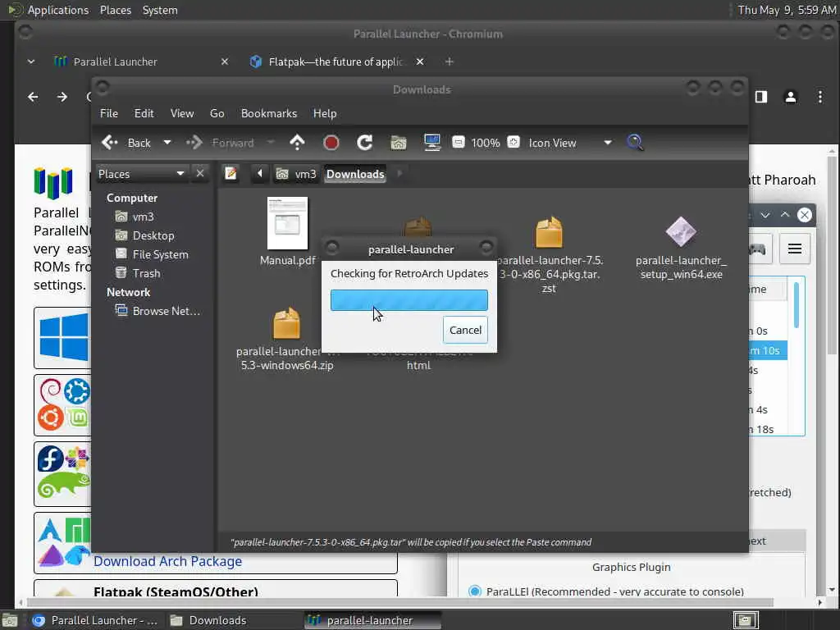Reload the Downloads folder view

click(x=365, y=143)
